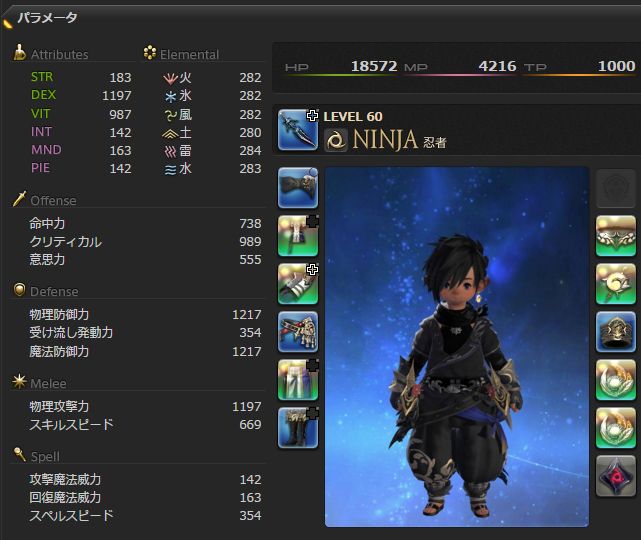Click the PIE attribute label
This screenshot has width=641, height=540.
[40, 168]
